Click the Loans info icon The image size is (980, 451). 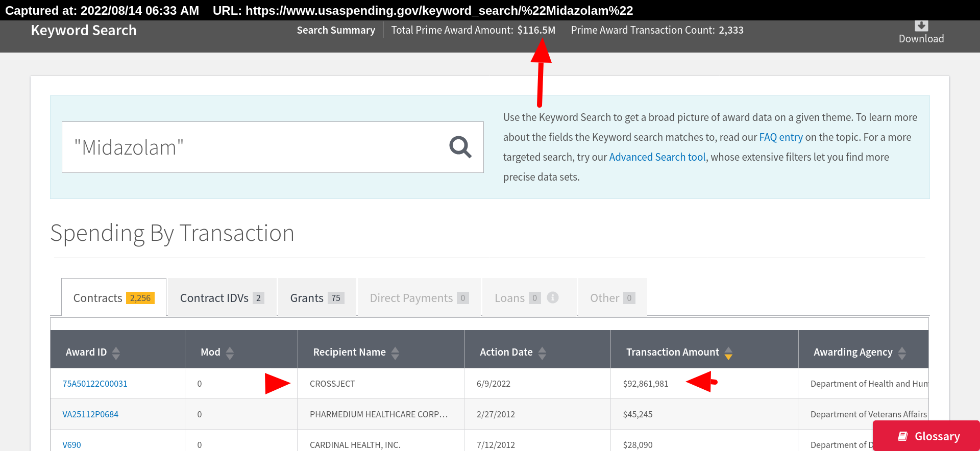pyautogui.click(x=553, y=297)
